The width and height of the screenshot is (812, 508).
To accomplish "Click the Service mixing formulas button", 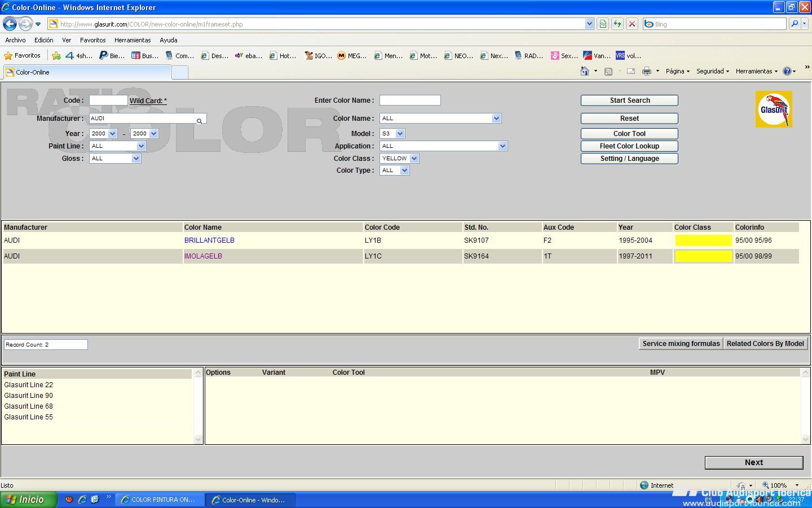I will [681, 344].
